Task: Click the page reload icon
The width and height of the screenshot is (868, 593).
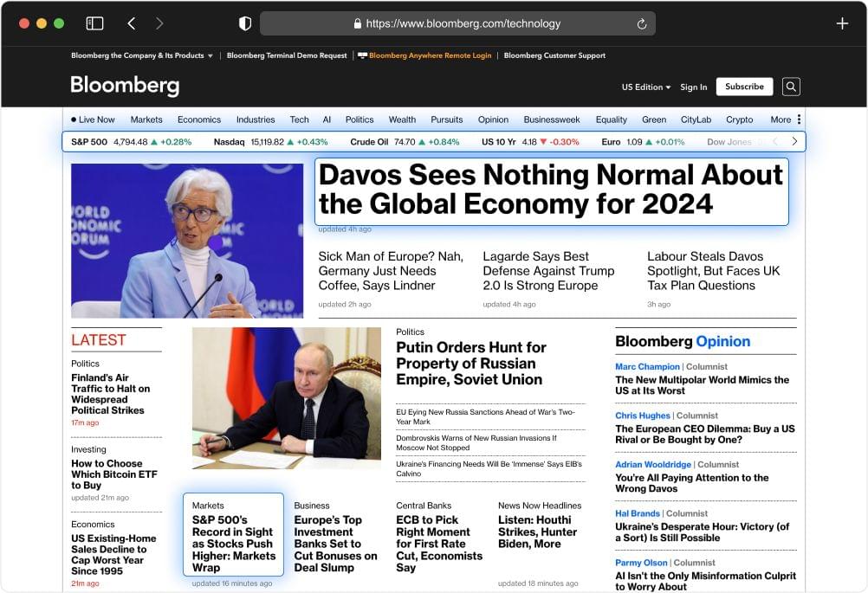Action: 642,23
